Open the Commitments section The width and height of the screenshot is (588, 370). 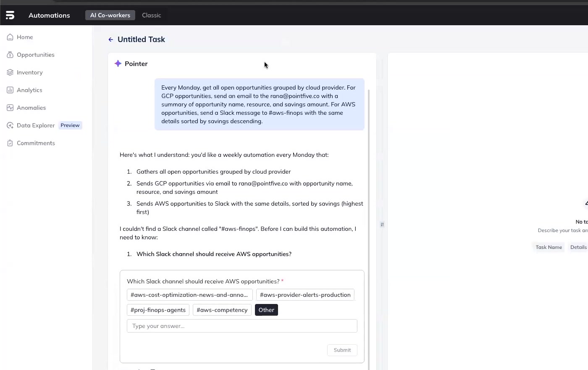coord(36,143)
